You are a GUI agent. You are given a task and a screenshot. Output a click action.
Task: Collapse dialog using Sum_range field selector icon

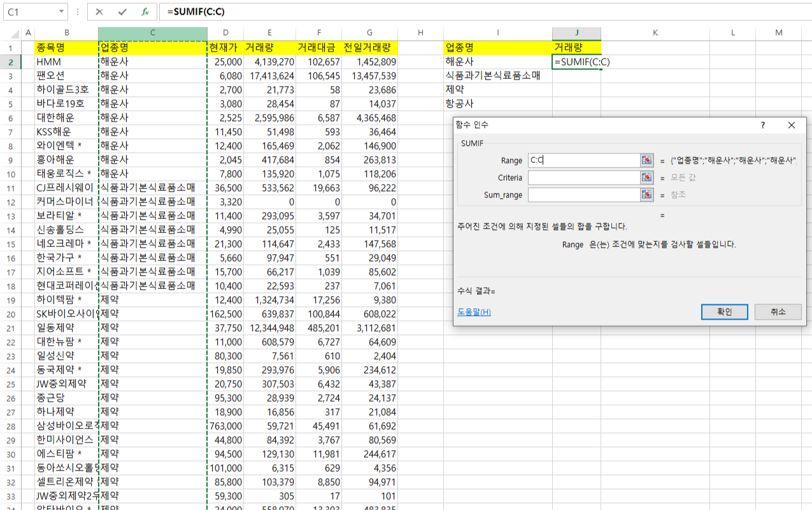tap(647, 195)
